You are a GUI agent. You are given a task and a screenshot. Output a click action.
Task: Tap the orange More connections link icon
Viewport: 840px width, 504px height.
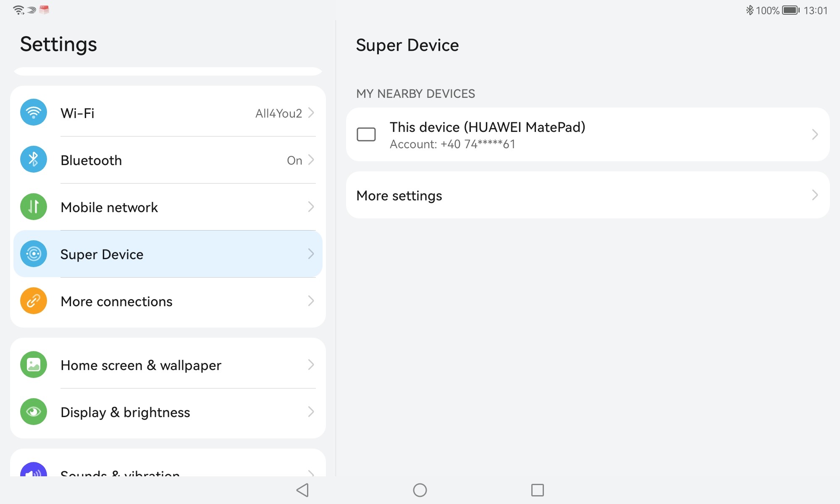(x=34, y=301)
